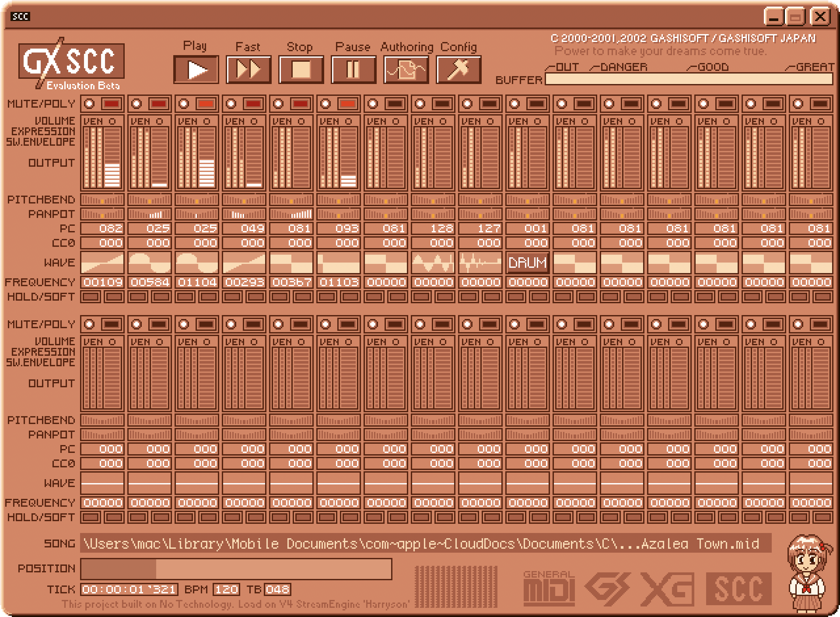840x617 pixels.
Task: Stop the song with the Stop button
Action: coord(301,70)
